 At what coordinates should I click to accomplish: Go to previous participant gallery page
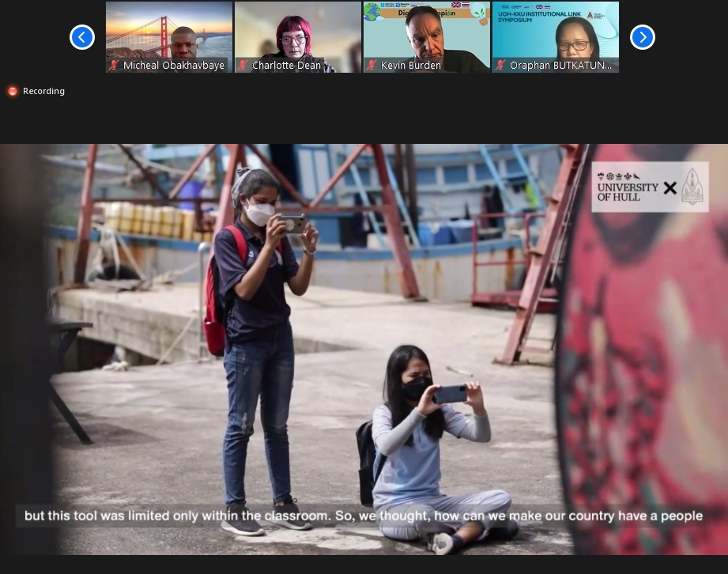point(82,37)
